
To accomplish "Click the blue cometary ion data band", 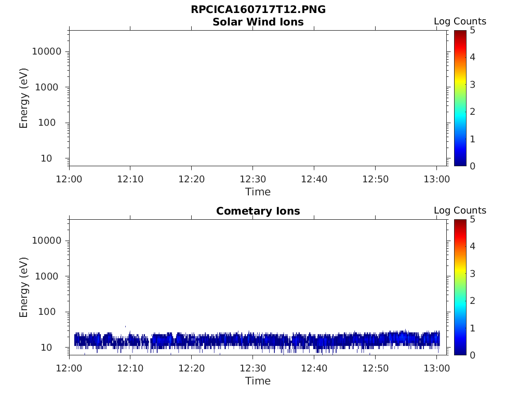I will (257, 340).
